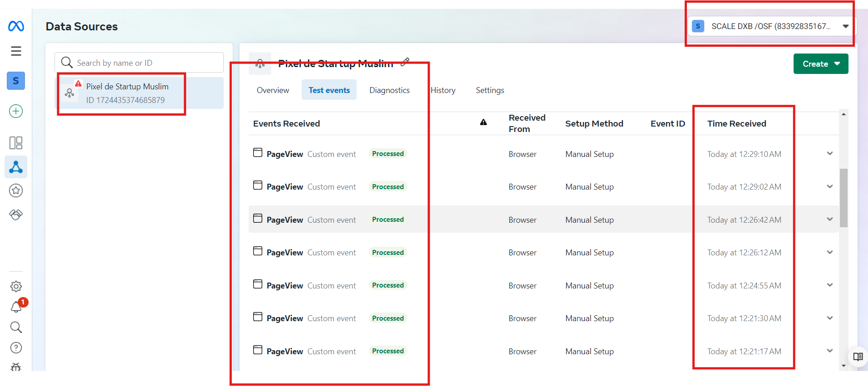Click the pixel icon beside the header title
Image resolution: width=868 pixels, height=386 pixels.
coord(260,64)
